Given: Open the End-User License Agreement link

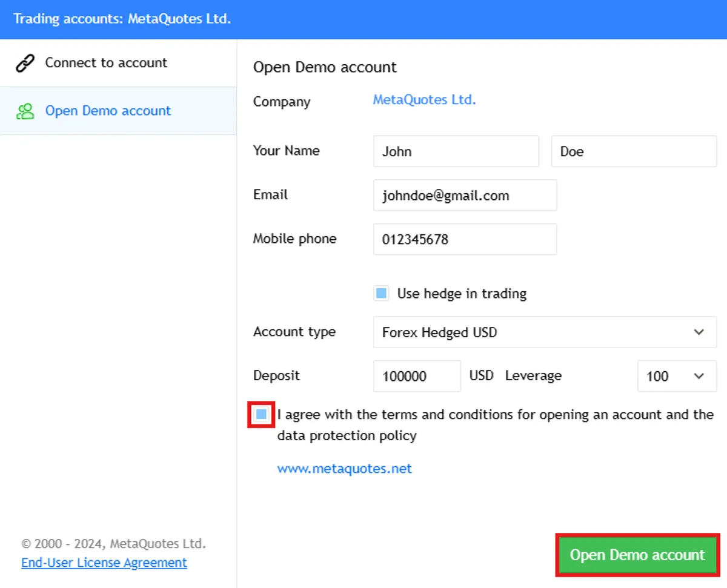Looking at the screenshot, I should (104, 563).
